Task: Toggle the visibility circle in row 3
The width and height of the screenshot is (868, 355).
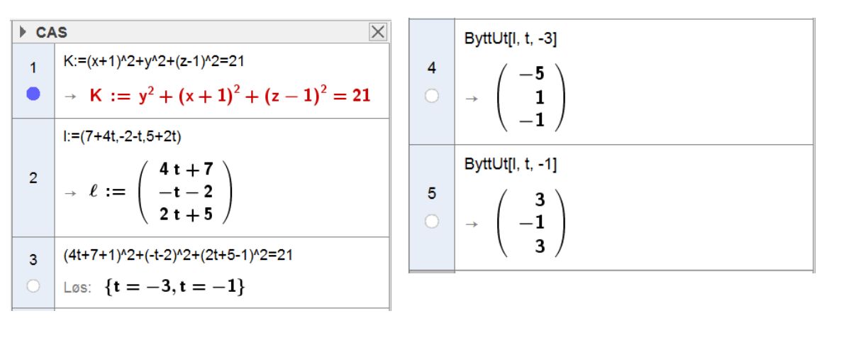Action: tap(33, 285)
